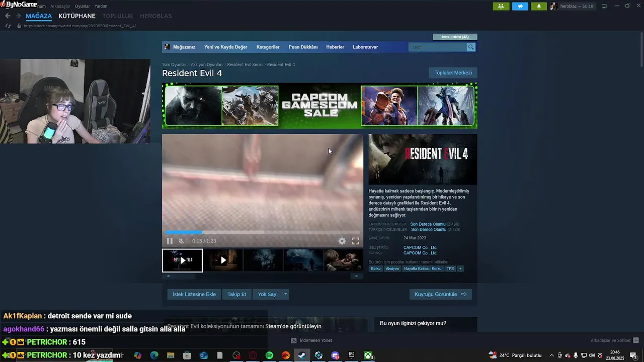Go forward with the navigation arrow
This screenshot has width=644, height=362.
click(19, 16)
